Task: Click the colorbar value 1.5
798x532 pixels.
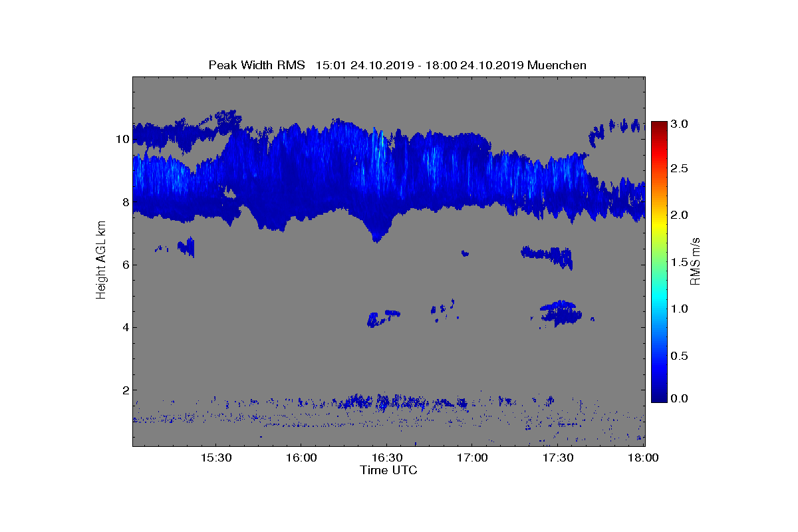Action: click(x=680, y=263)
